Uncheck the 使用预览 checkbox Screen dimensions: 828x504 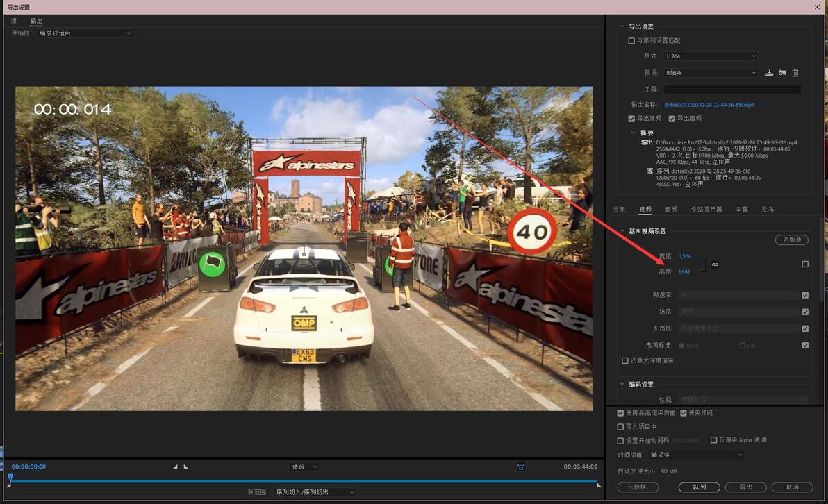point(684,412)
